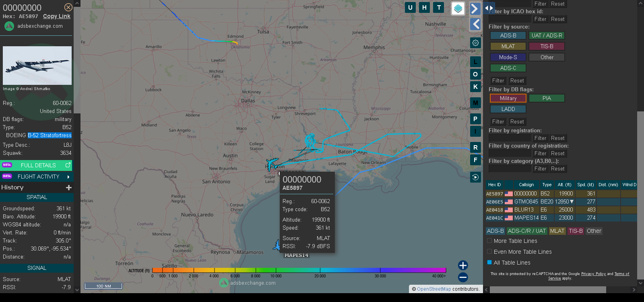Open the replay/history playback icon

coord(475,177)
